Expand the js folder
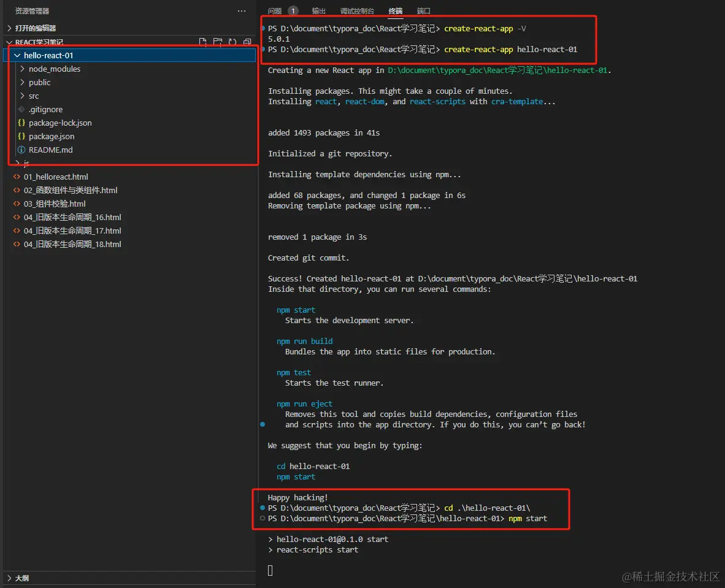 (x=18, y=162)
